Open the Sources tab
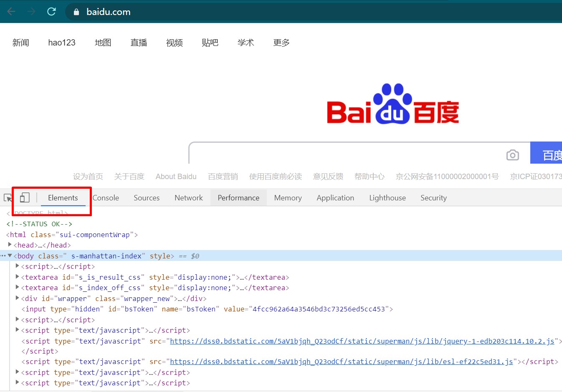The image size is (562, 392). point(147,198)
